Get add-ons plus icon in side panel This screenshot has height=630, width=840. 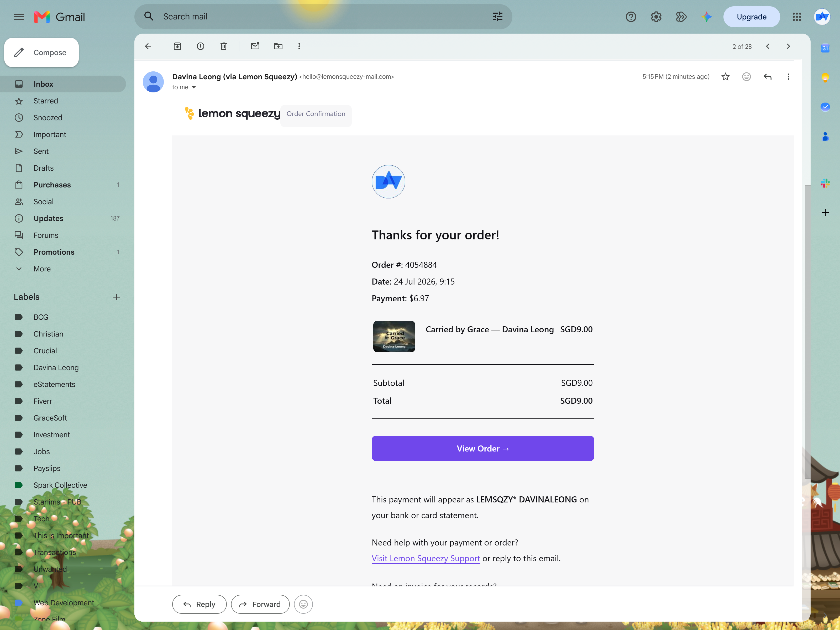pyautogui.click(x=825, y=213)
